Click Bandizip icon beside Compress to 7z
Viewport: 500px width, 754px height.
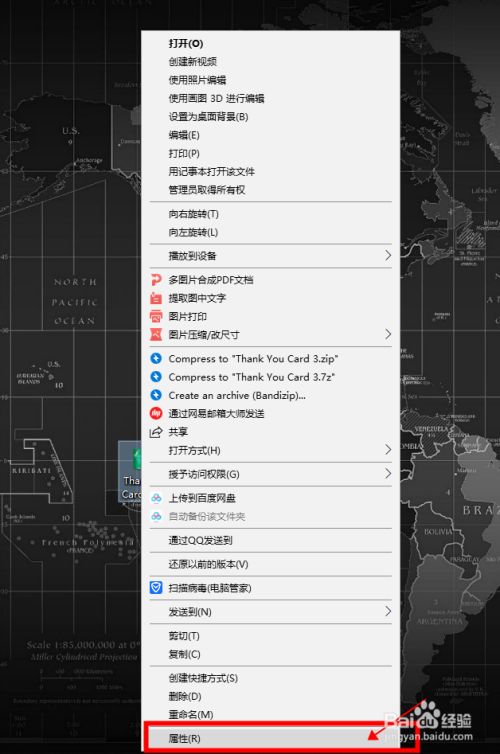tap(156, 377)
